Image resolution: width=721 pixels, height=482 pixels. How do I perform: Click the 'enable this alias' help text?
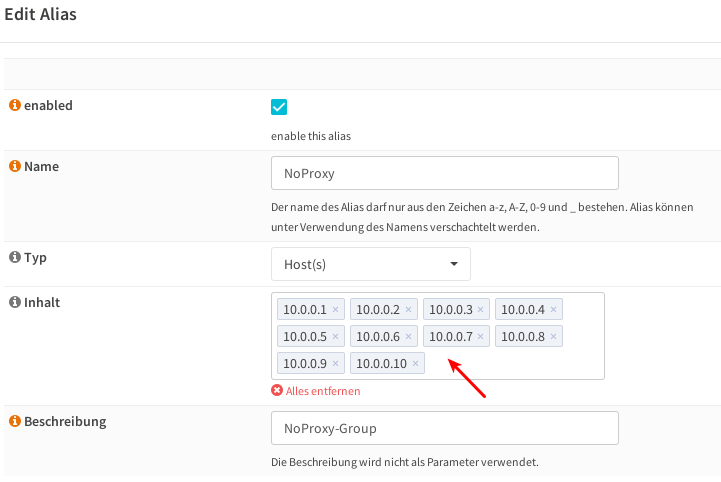311,136
